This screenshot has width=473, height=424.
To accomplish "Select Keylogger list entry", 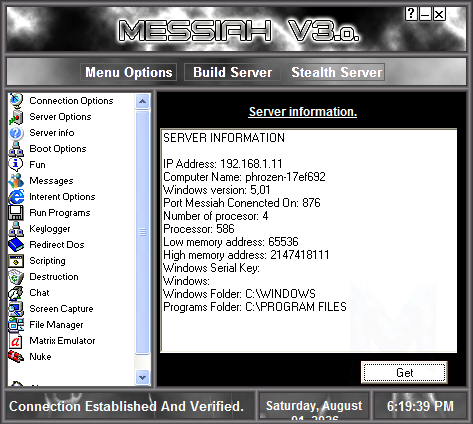I will (x=50, y=229).
